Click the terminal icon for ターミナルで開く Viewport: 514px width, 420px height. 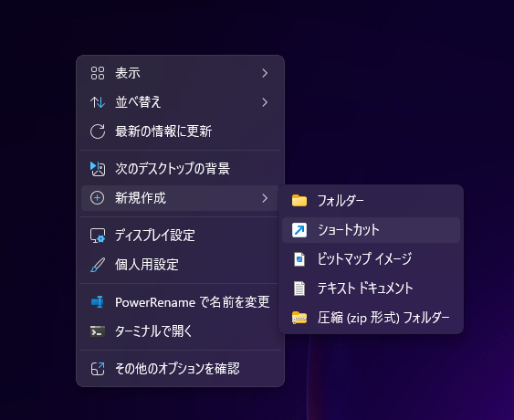click(x=98, y=331)
